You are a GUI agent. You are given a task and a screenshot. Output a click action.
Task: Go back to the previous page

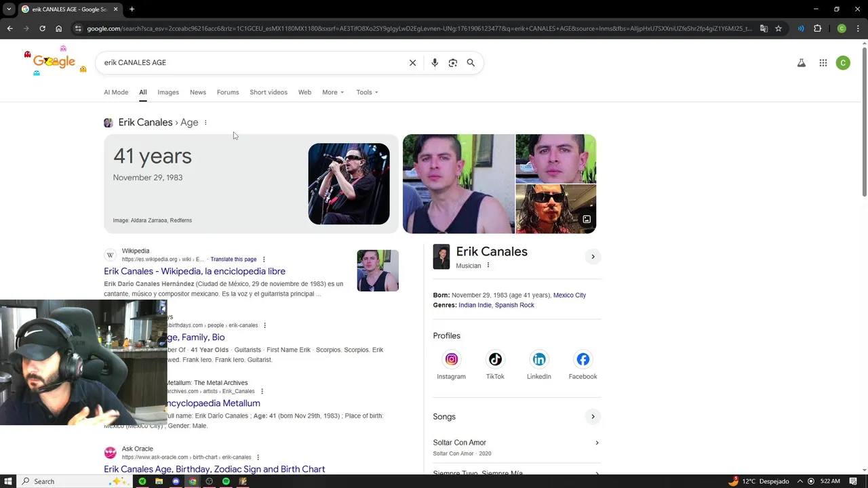(x=9, y=28)
